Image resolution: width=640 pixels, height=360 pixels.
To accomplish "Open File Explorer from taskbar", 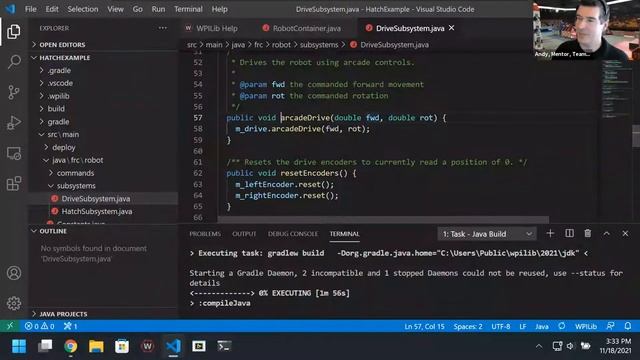I will [96, 346].
